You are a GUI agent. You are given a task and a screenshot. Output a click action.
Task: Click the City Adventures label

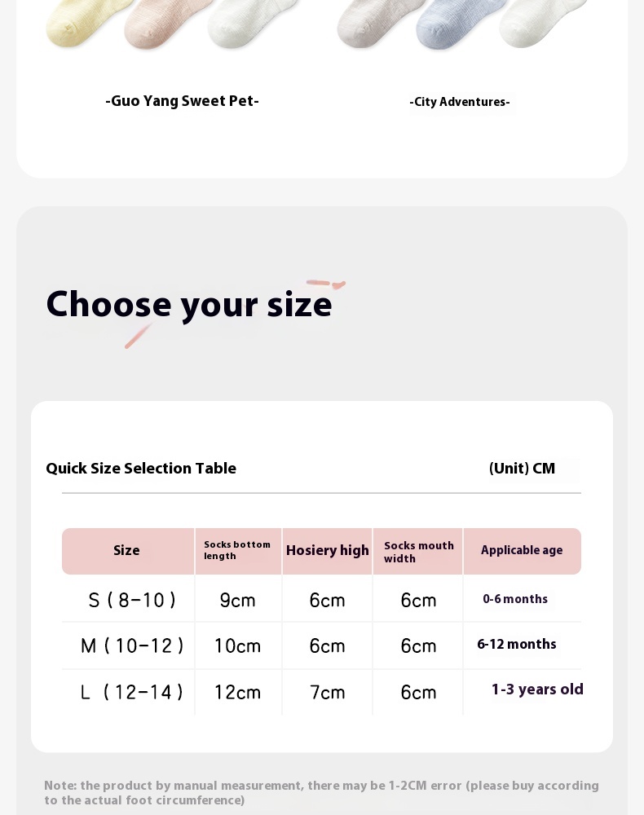click(459, 102)
